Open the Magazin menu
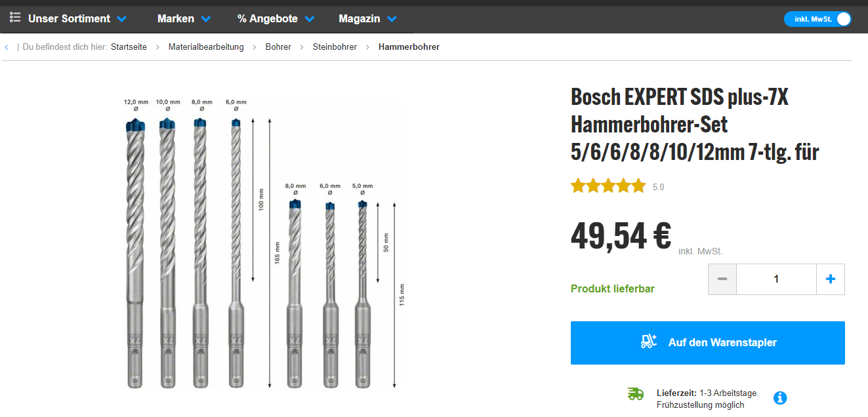 coord(367,18)
